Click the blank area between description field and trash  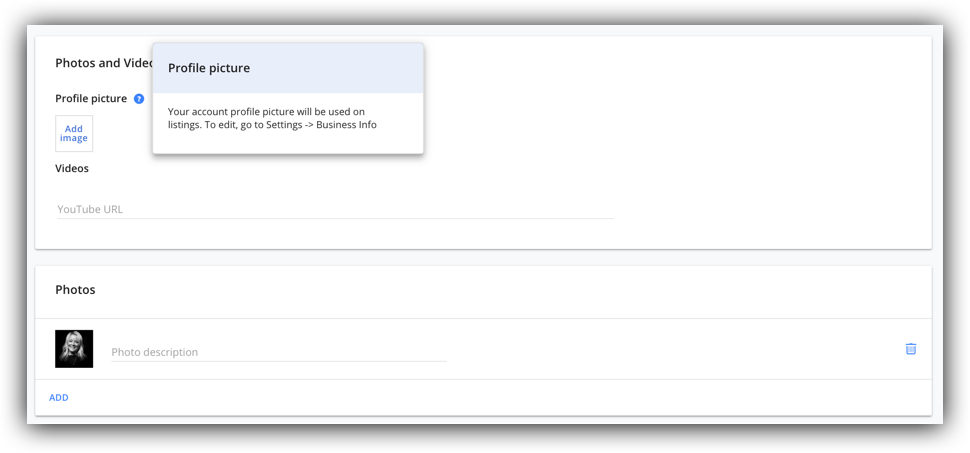pyautogui.click(x=674, y=349)
